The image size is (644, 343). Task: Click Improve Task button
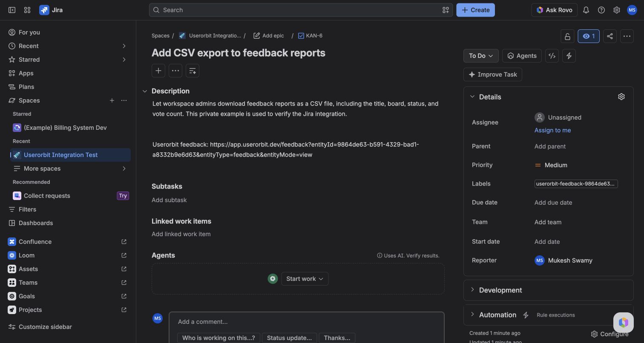click(493, 74)
